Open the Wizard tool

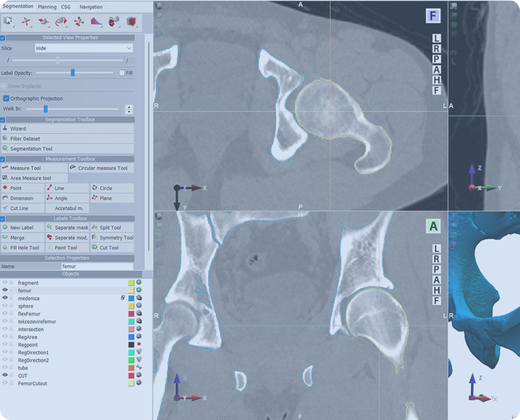68,129
